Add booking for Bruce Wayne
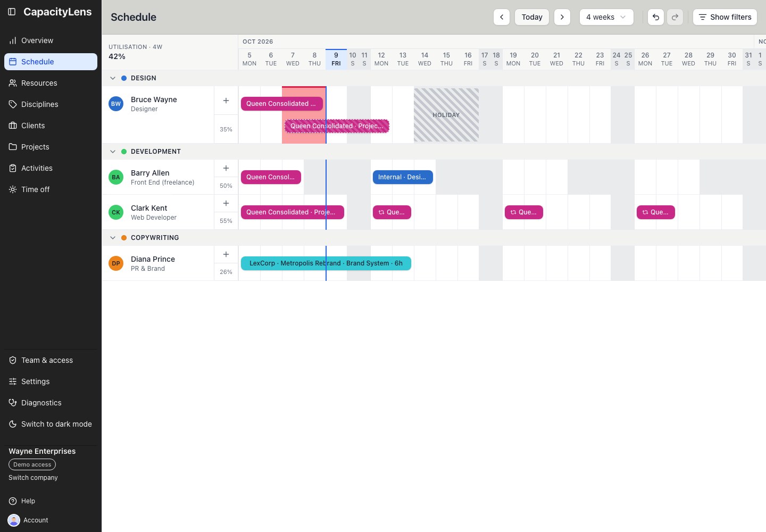 (226, 101)
